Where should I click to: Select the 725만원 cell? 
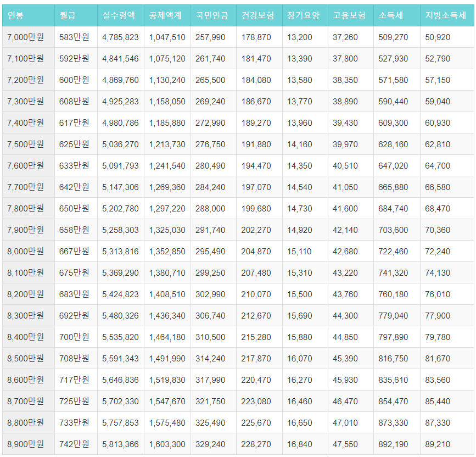point(76,401)
